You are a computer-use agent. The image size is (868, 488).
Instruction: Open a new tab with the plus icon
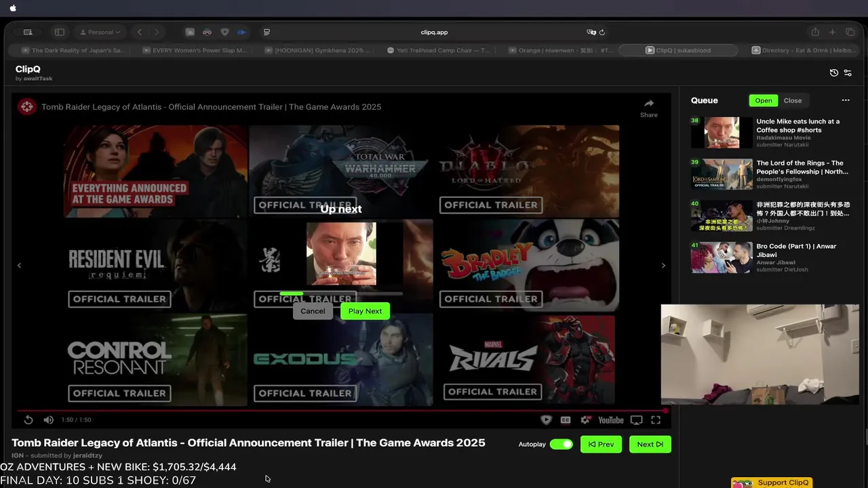tap(832, 32)
